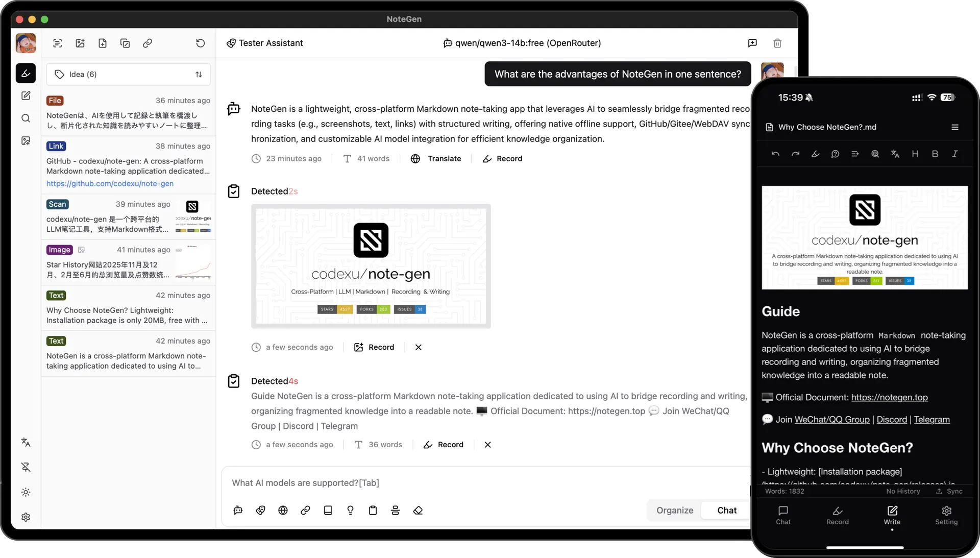Screen dimensions: 980x558
Task: Add a link record from the top toolbar
Action: point(148,43)
